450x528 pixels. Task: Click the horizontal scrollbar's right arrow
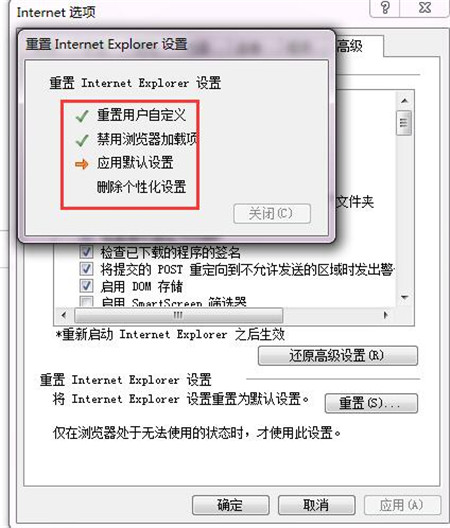tap(386, 316)
